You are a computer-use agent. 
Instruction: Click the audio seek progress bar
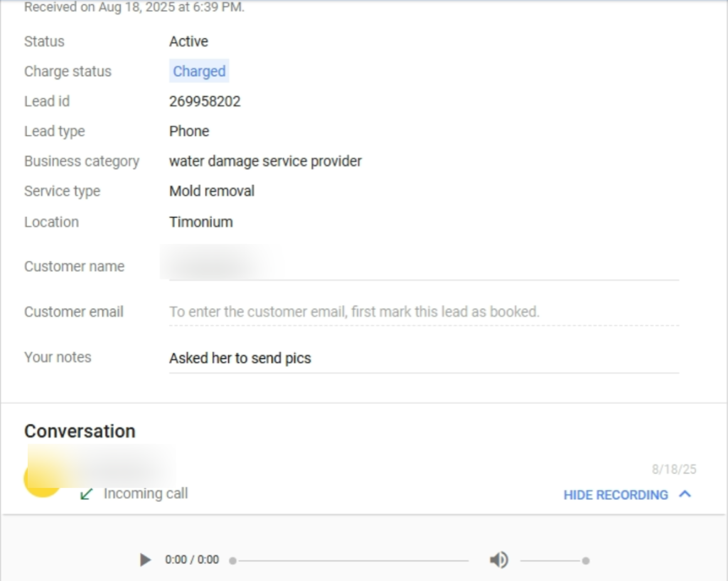350,560
